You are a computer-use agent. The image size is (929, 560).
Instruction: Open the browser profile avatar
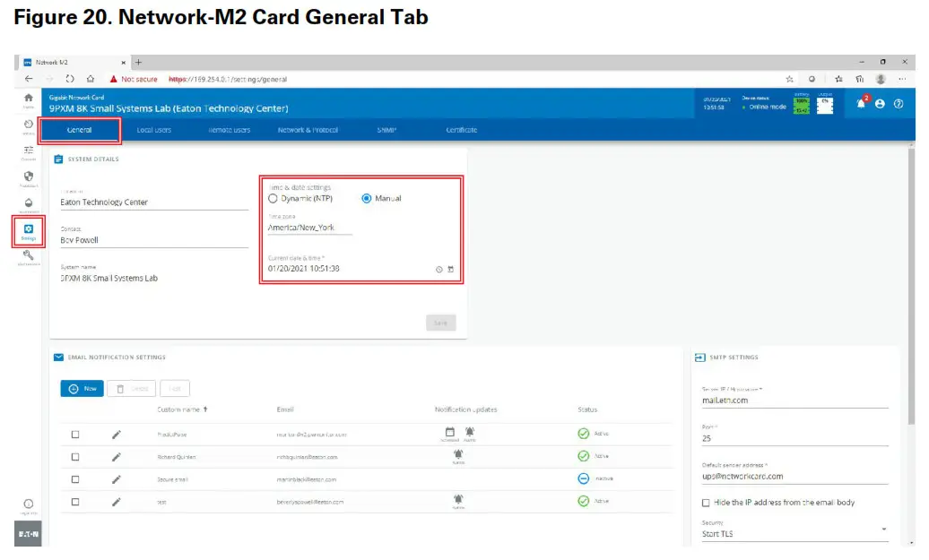point(881,79)
